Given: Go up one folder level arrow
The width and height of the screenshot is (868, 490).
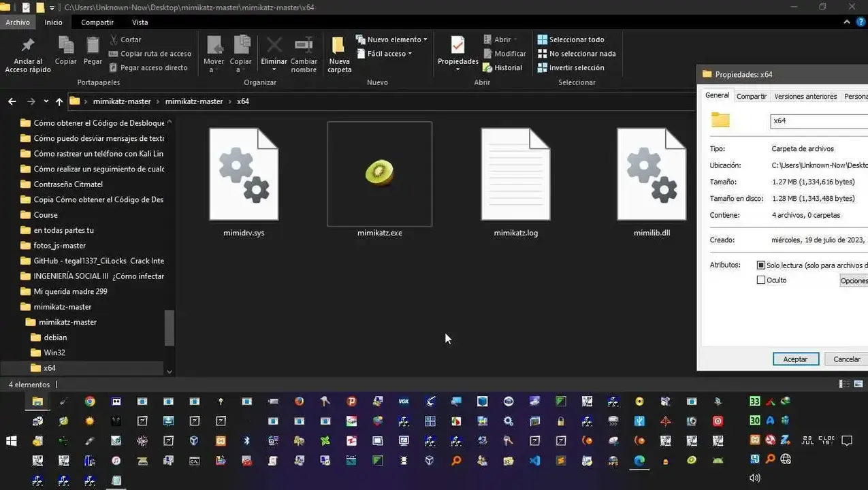Looking at the screenshot, I should [x=59, y=101].
